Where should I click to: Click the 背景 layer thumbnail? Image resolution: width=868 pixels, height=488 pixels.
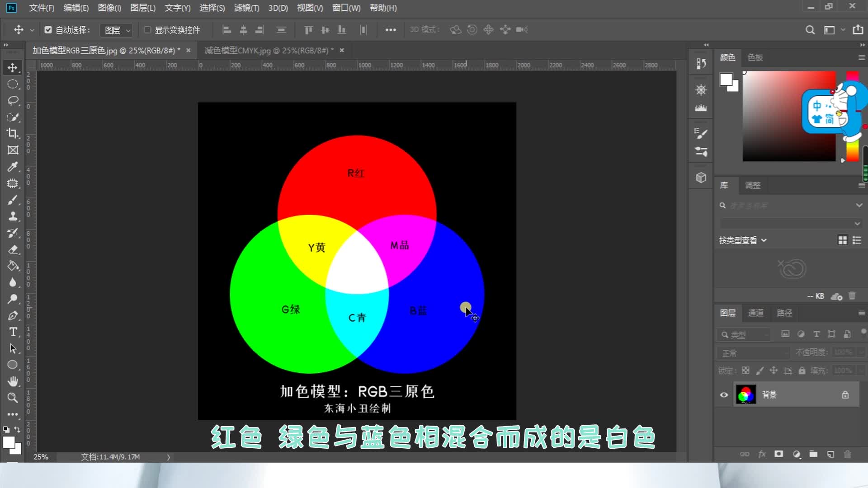click(745, 395)
